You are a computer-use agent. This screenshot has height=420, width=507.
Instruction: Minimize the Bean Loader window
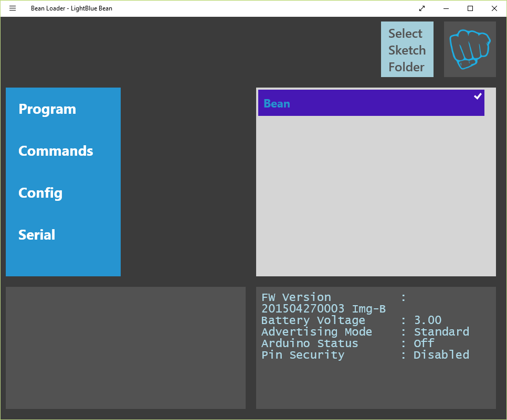pyautogui.click(x=446, y=8)
